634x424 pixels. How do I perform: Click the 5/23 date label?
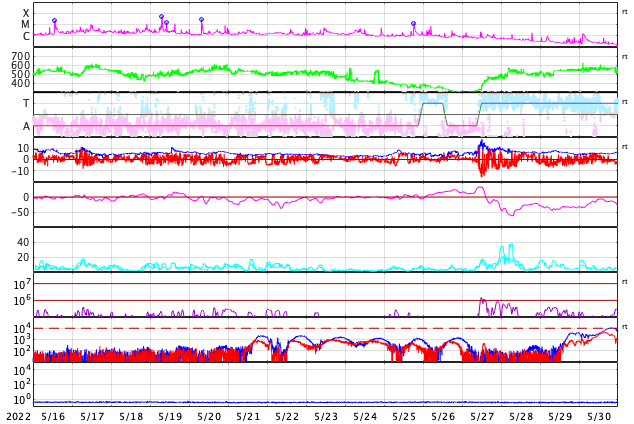pyautogui.click(x=326, y=417)
